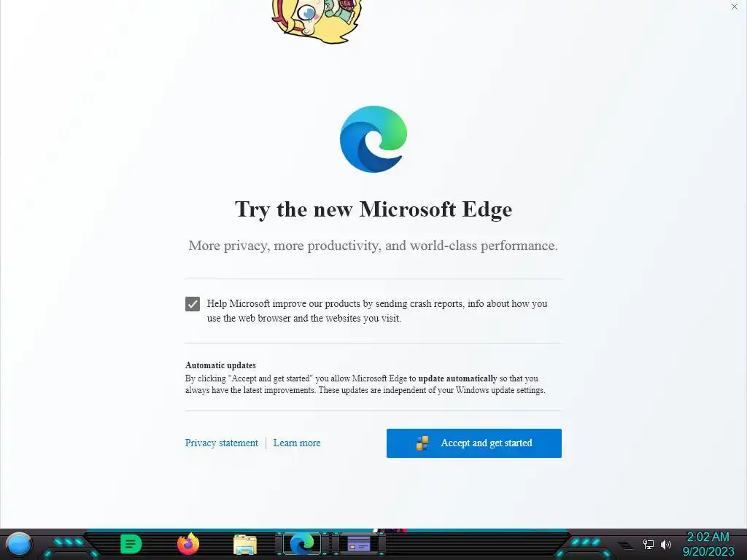Uncheck the Help Microsoft improve checkbox
The image size is (747, 560).
[193, 304]
